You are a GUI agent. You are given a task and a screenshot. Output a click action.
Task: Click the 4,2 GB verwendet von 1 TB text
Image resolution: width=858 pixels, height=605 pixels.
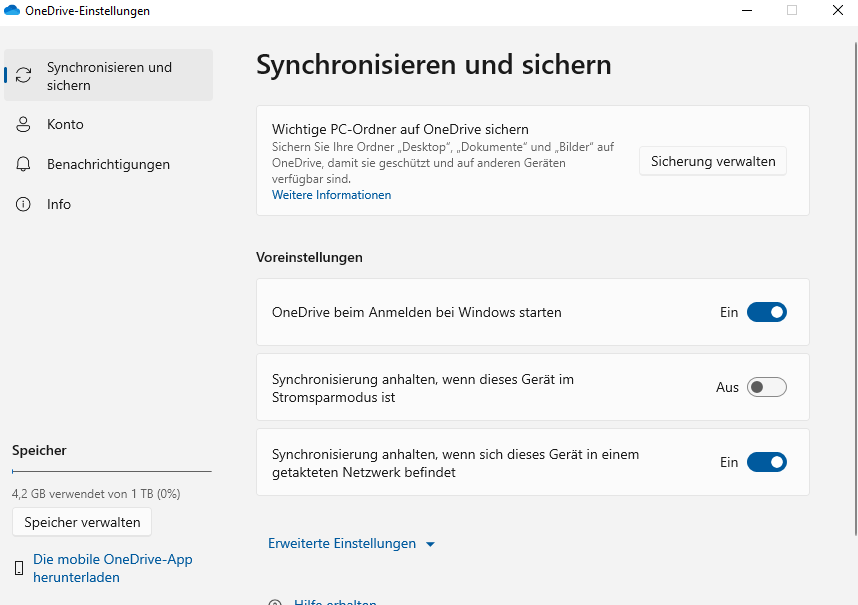click(96, 493)
